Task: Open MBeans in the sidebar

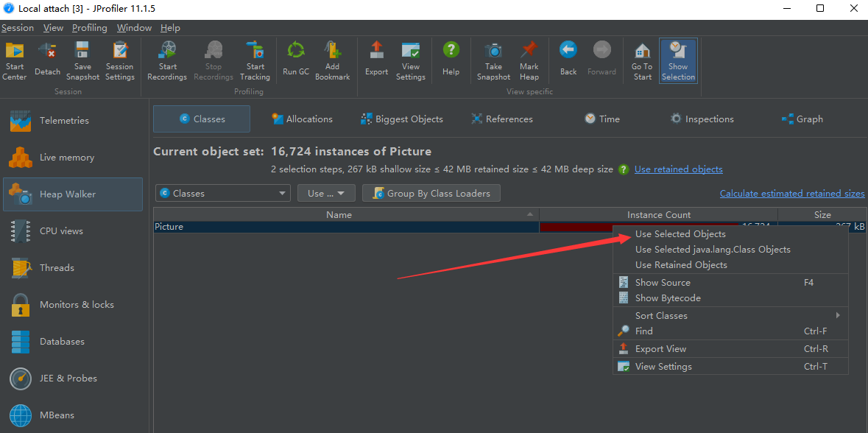Action: (x=73, y=415)
